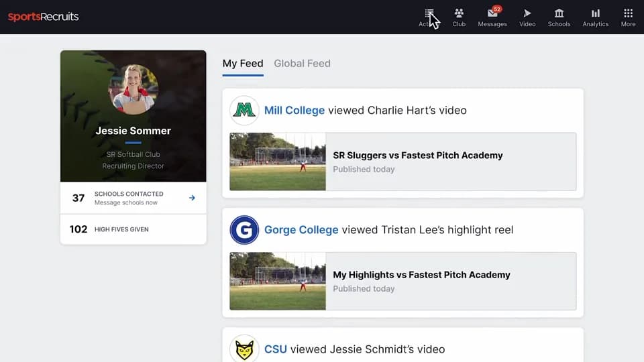Click High Fives Given count row

tap(133, 229)
